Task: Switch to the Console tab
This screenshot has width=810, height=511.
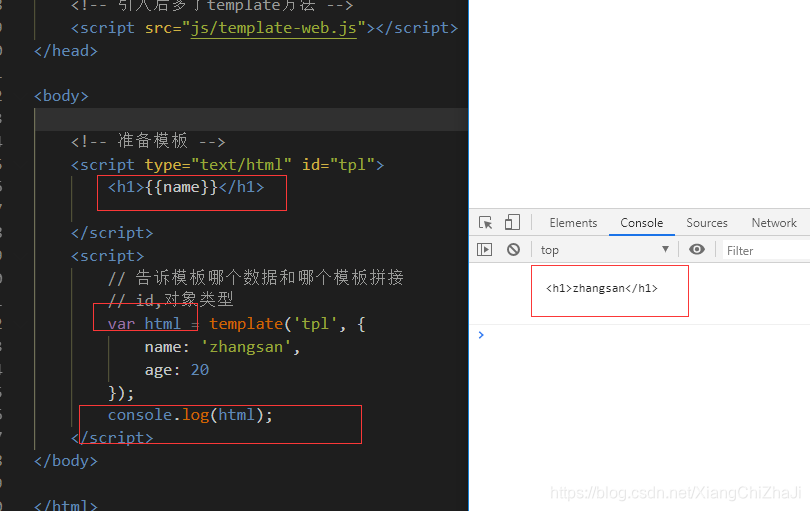Action: [642, 223]
